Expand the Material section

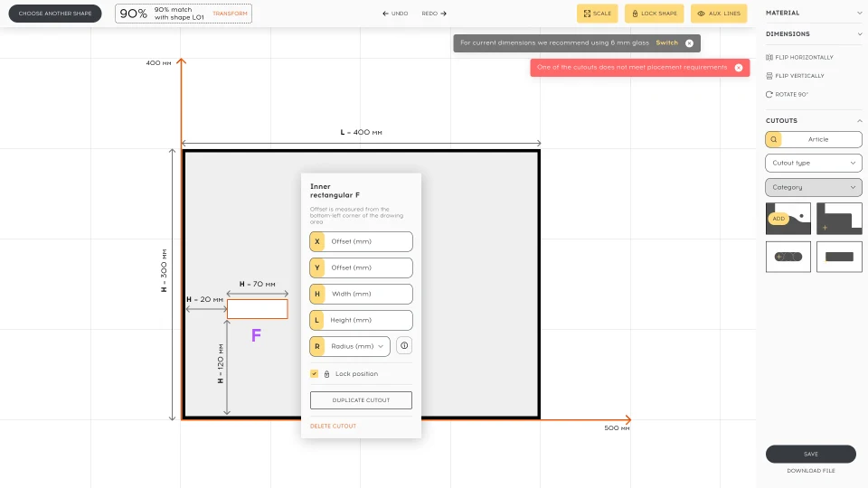pos(814,13)
